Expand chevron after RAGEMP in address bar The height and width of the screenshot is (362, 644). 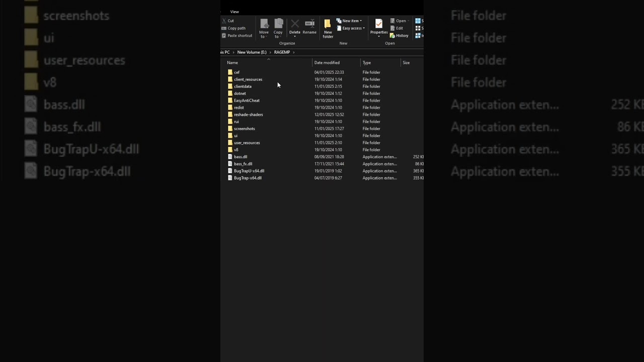point(293,52)
